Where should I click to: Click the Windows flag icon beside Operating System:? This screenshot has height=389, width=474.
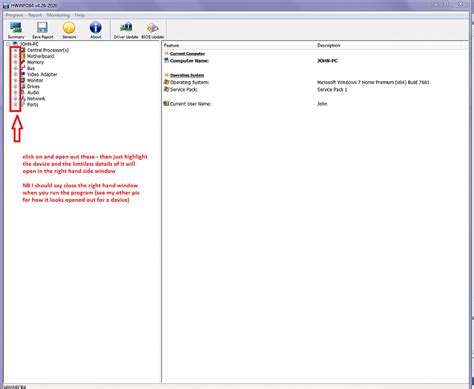tap(166, 82)
